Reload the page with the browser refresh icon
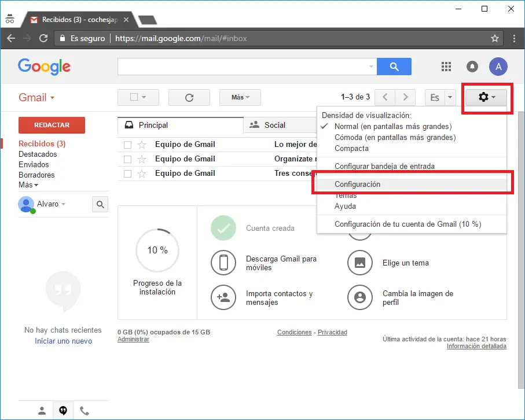The height and width of the screenshot is (420, 525). (43, 38)
